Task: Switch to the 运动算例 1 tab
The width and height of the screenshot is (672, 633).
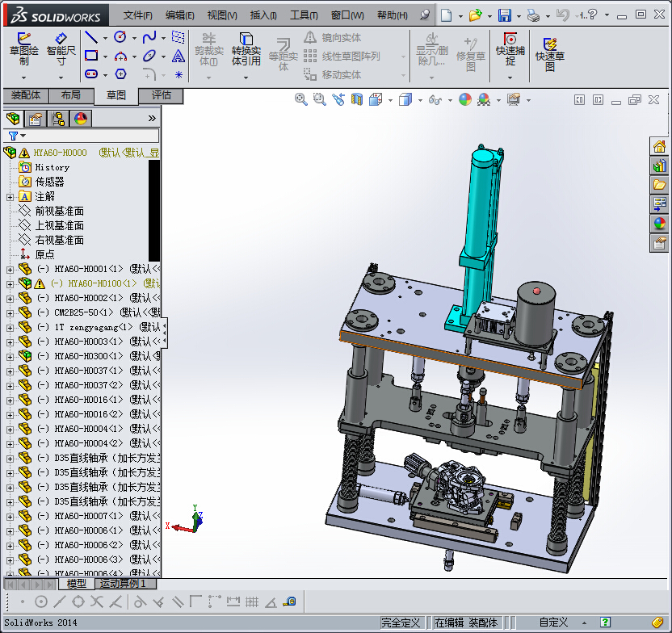Action: click(x=123, y=584)
